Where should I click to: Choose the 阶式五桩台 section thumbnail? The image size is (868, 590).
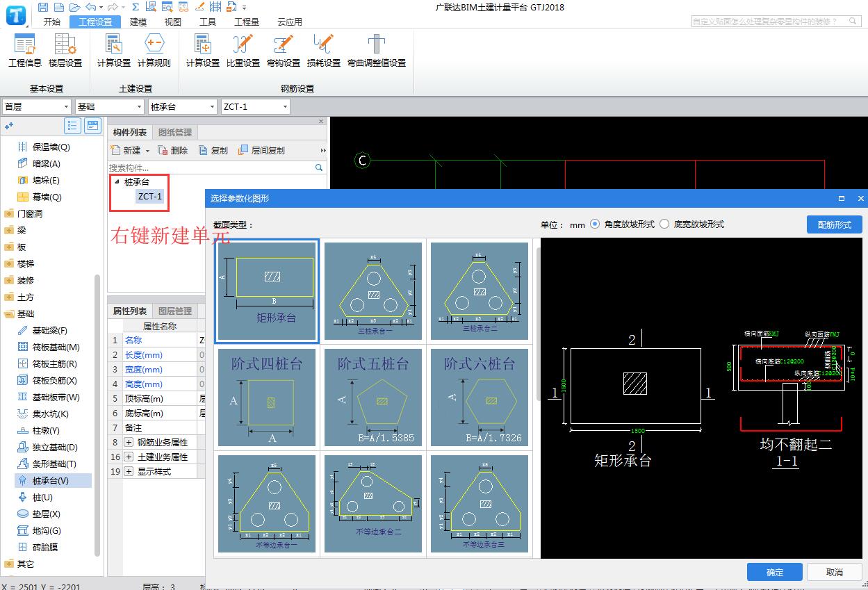(x=374, y=399)
